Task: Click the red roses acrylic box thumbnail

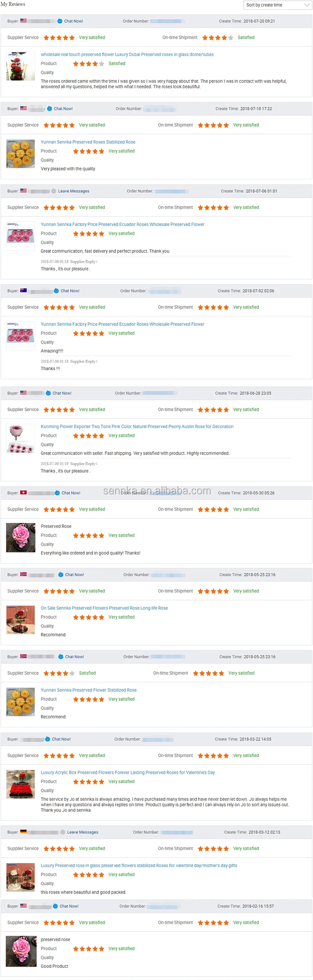Action: click(21, 784)
